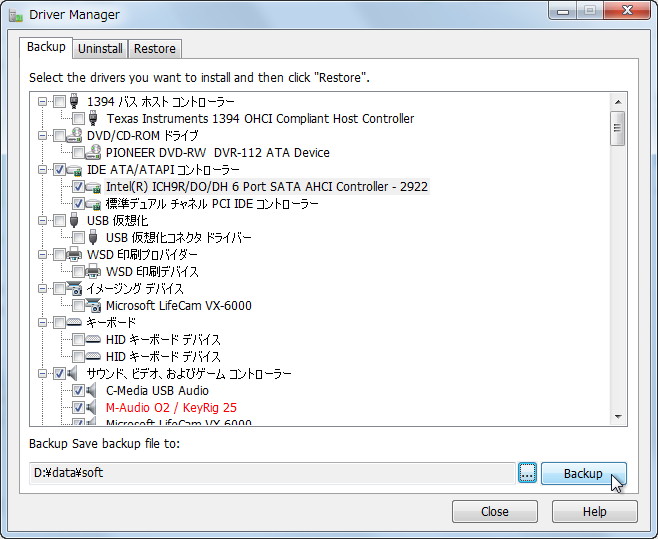Click the Microsoft LifeCam VX-6000 camera icon
The width and height of the screenshot is (658, 539).
tap(94, 306)
